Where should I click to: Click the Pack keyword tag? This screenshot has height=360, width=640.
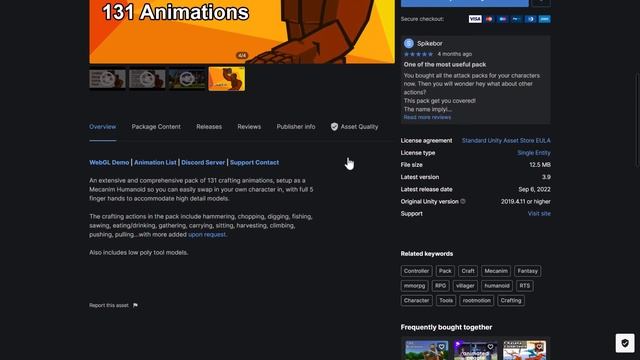click(x=445, y=271)
